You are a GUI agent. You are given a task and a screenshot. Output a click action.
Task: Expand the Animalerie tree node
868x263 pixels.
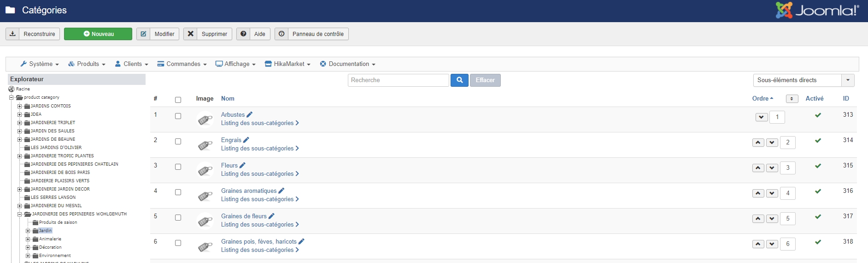pos(28,239)
